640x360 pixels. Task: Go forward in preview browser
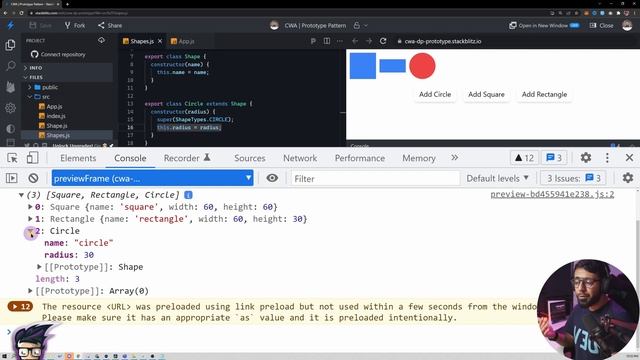(369, 41)
